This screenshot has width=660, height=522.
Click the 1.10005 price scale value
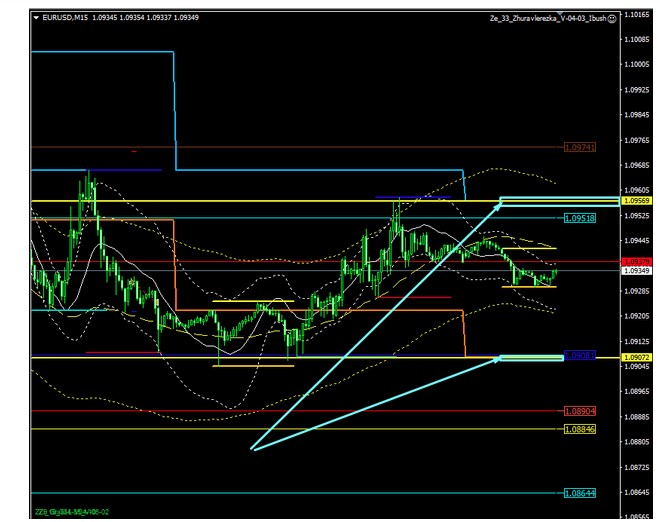point(636,64)
